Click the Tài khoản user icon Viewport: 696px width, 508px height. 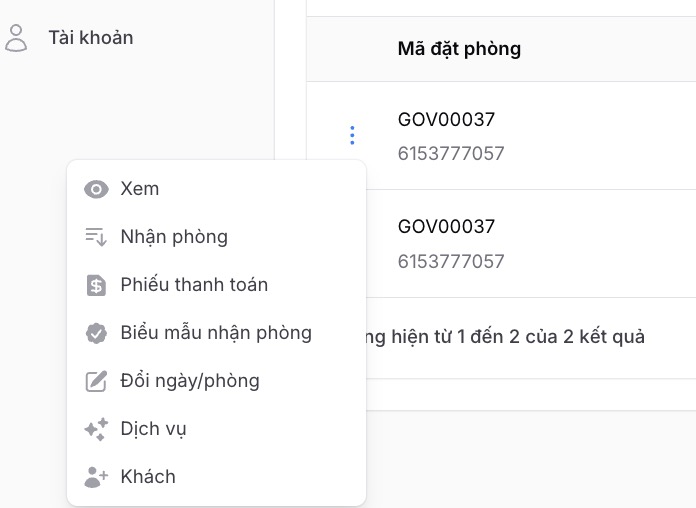tap(17, 38)
